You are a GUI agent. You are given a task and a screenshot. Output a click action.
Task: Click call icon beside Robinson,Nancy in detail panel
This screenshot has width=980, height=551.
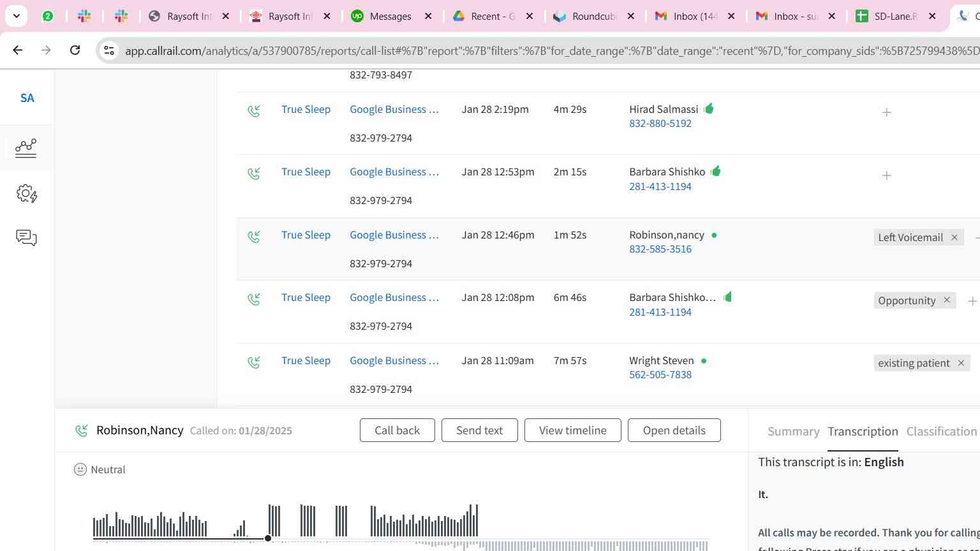point(81,430)
